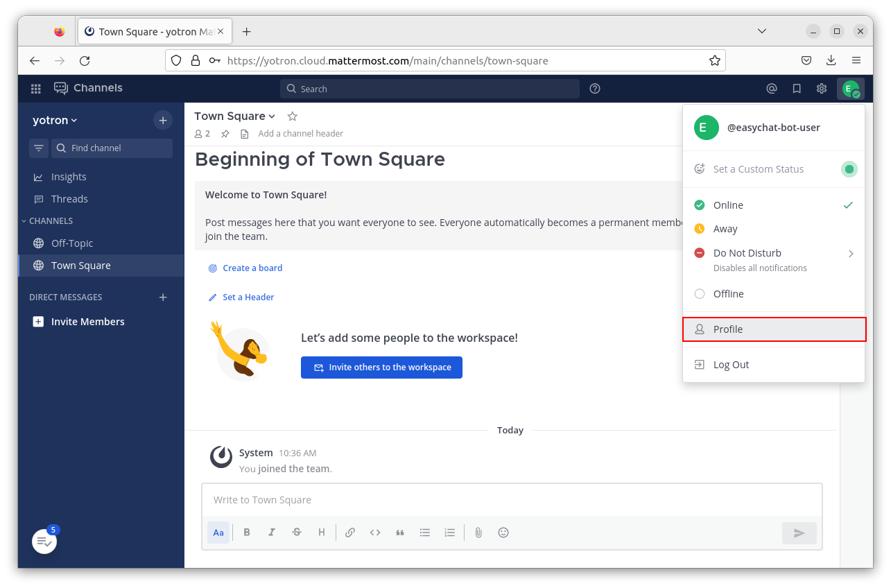Viewport: 891px width, 588px height.
Task: Open recent mentions @ icon
Action: click(772, 89)
